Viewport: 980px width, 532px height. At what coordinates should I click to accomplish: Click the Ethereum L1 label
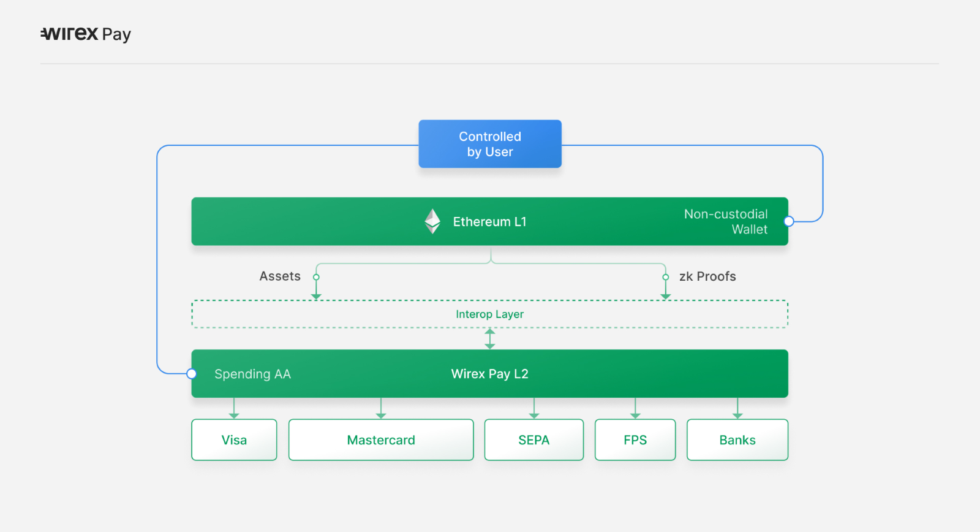(x=489, y=222)
